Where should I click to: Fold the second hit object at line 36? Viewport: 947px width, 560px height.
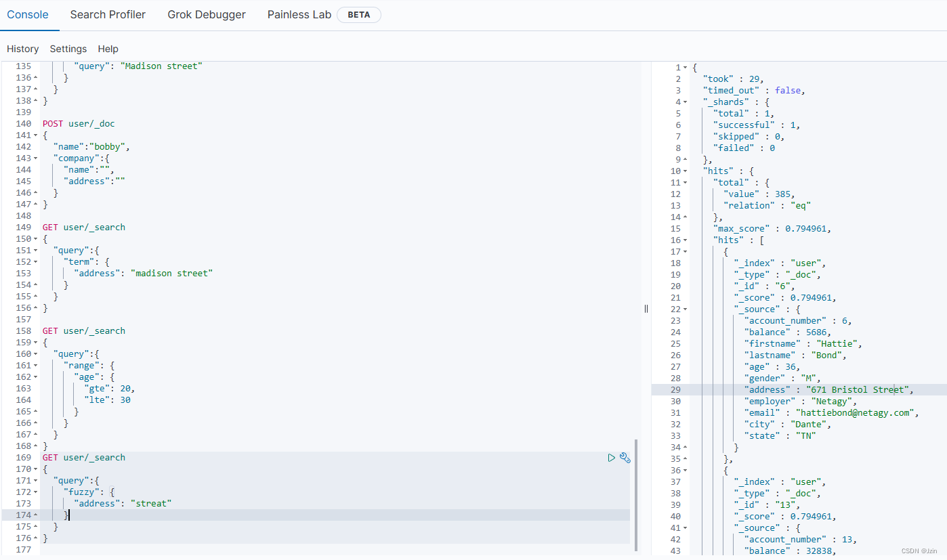point(685,471)
